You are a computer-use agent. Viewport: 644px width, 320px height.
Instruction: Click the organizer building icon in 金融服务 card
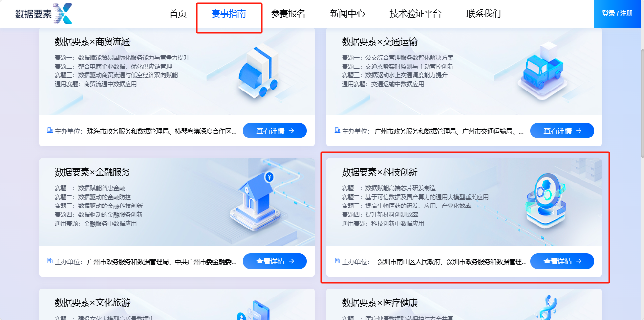click(x=49, y=261)
